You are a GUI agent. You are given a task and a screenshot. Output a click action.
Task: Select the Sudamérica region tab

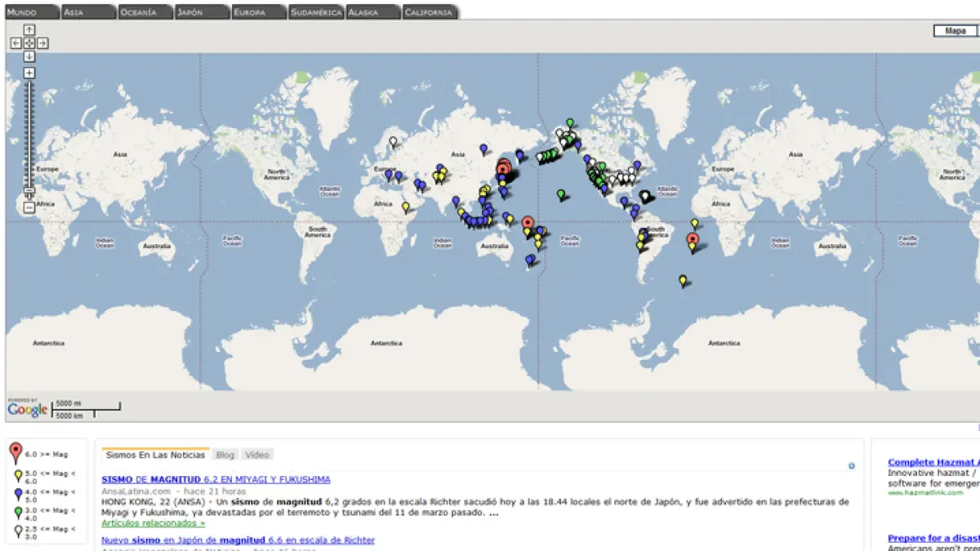click(x=315, y=12)
